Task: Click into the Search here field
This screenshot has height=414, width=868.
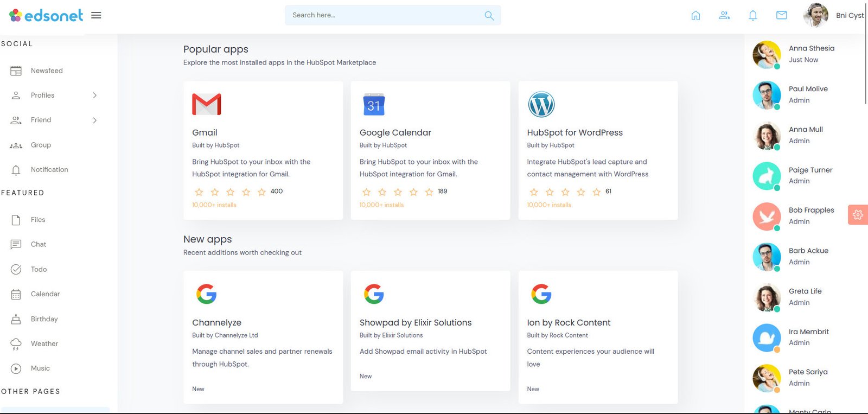Action: coord(385,15)
